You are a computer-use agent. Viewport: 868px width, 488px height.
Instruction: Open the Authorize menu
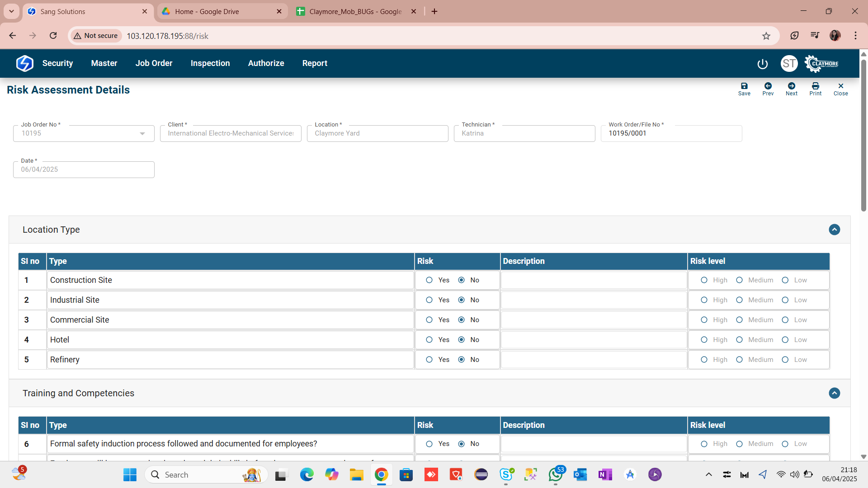pos(266,64)
